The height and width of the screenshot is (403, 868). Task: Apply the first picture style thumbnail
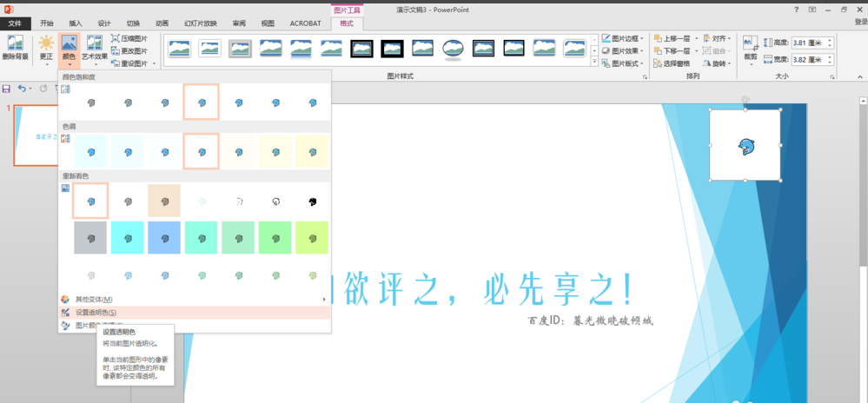[x=179, y=48]
